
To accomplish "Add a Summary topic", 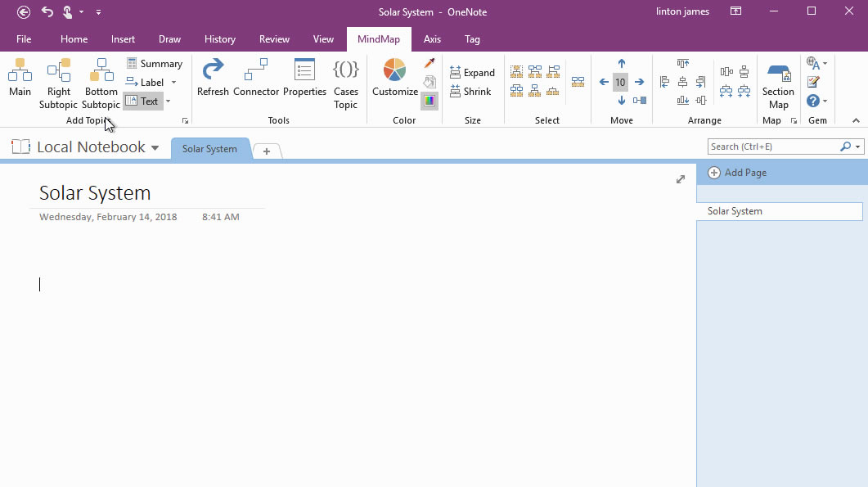I will click(x=155, y=63).
